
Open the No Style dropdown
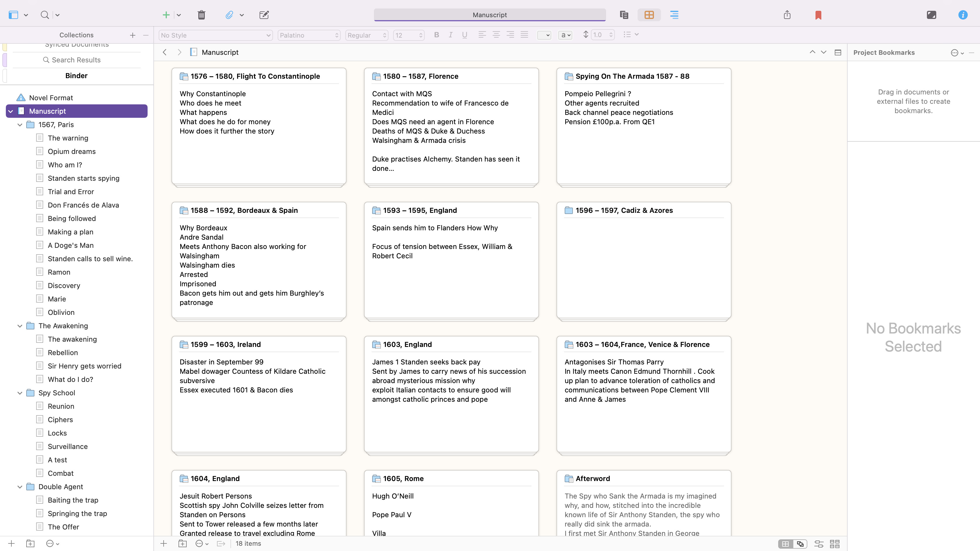pos(215,35)
